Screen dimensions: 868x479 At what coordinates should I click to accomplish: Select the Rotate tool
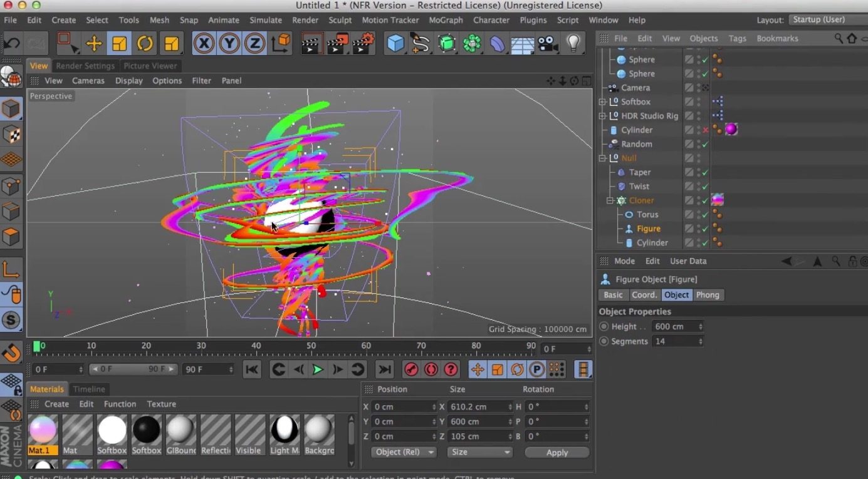coord(145,43)
